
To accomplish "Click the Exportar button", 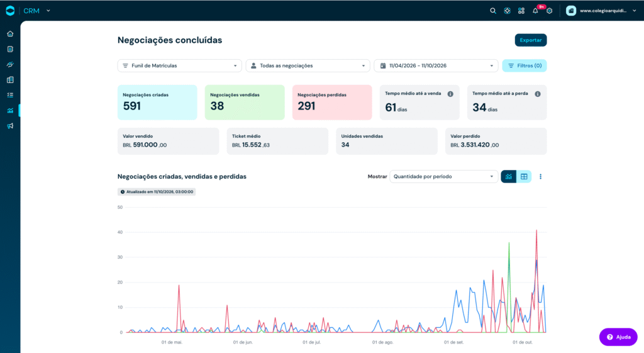I will click(531, 40).
